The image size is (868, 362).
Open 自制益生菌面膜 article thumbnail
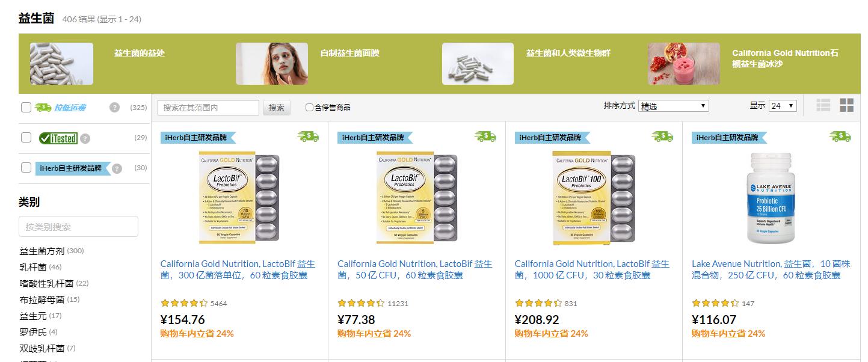tap(271, 64)
